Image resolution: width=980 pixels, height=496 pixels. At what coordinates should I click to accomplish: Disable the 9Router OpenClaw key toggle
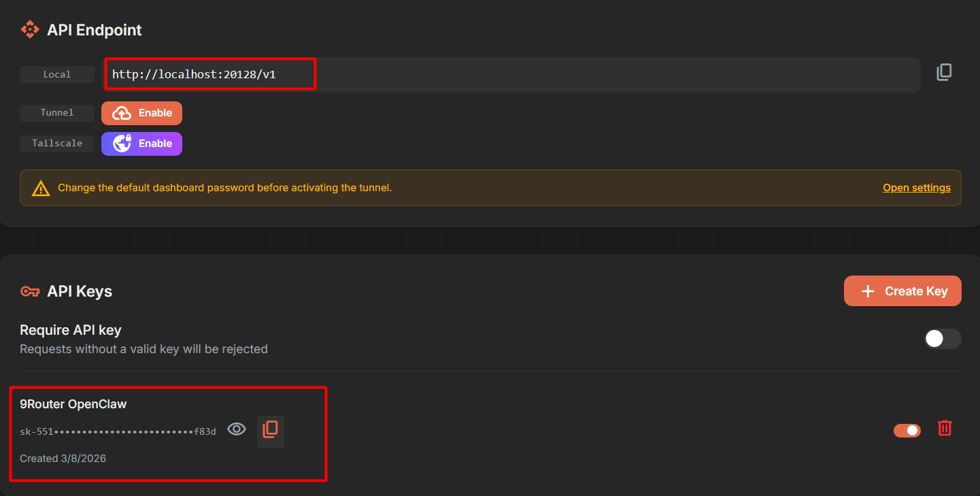click(x=907, y=430)
